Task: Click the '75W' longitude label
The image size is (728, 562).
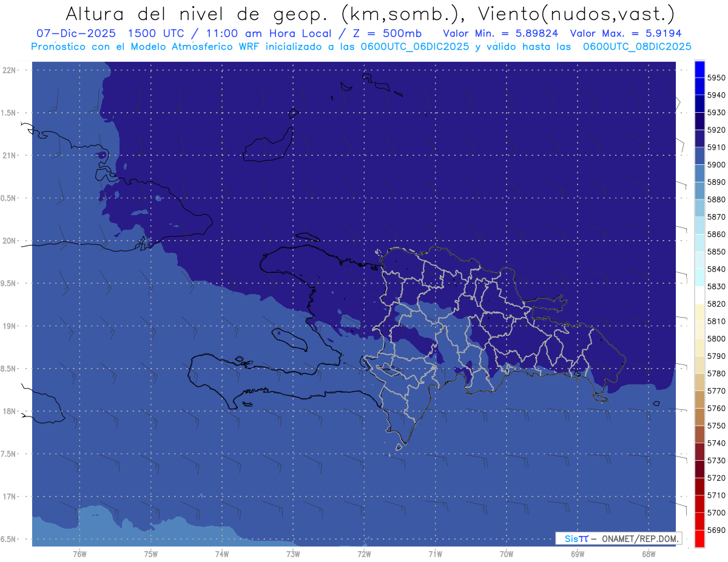Action: click(150, 554)
